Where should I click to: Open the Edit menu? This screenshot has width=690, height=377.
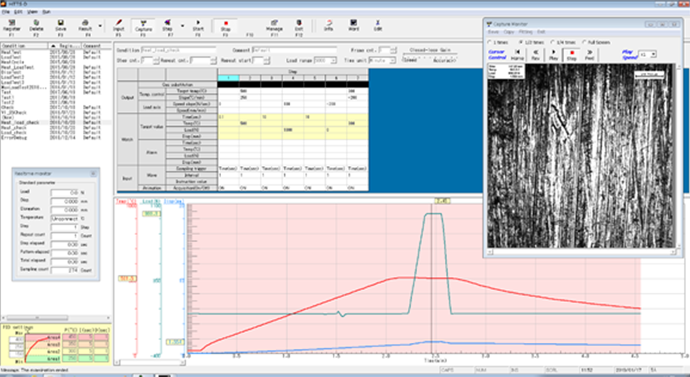tap(18, 12)
